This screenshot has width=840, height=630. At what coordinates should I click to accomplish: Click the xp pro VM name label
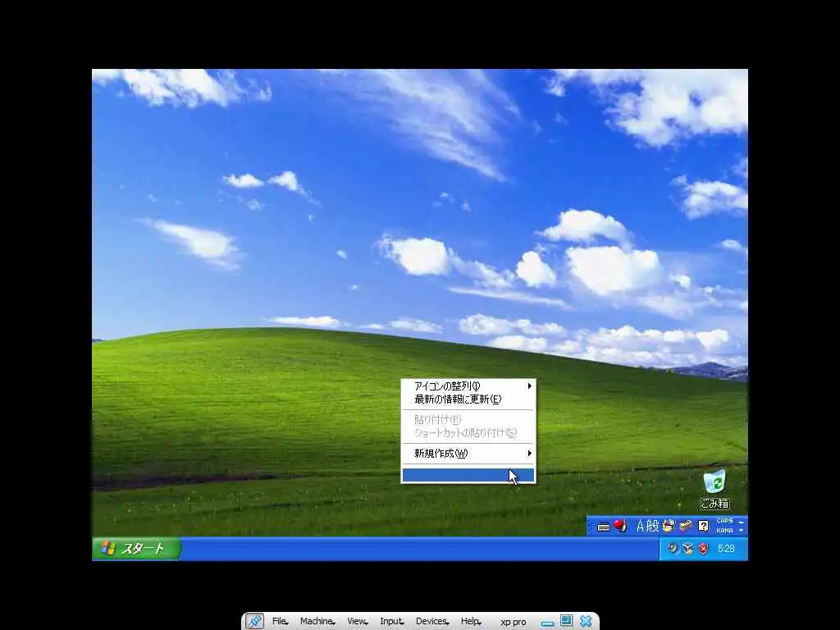point(514,622)
